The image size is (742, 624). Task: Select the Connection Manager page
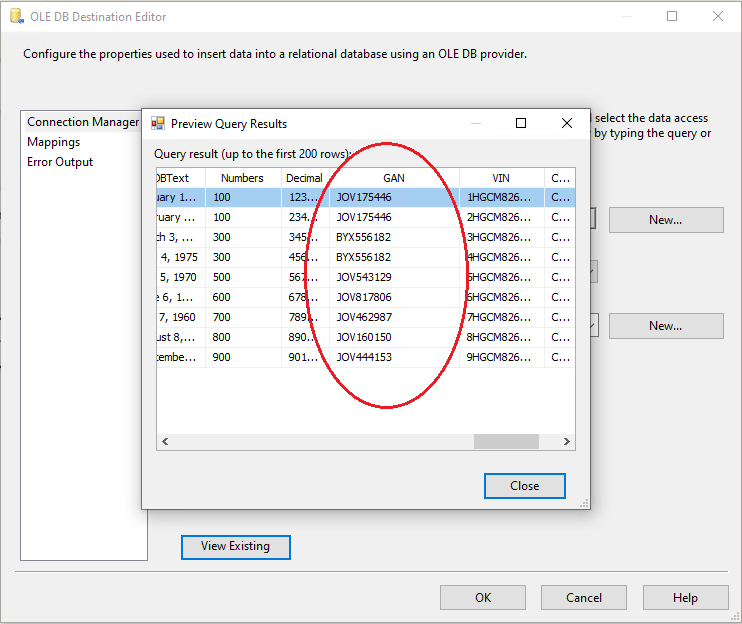click(x=82, y=122)
